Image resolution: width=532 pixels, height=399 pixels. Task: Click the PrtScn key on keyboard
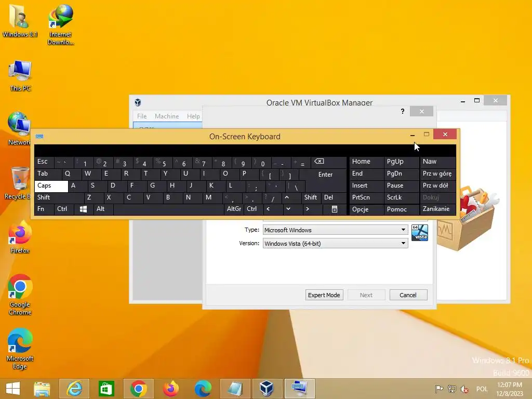(366, 197)
